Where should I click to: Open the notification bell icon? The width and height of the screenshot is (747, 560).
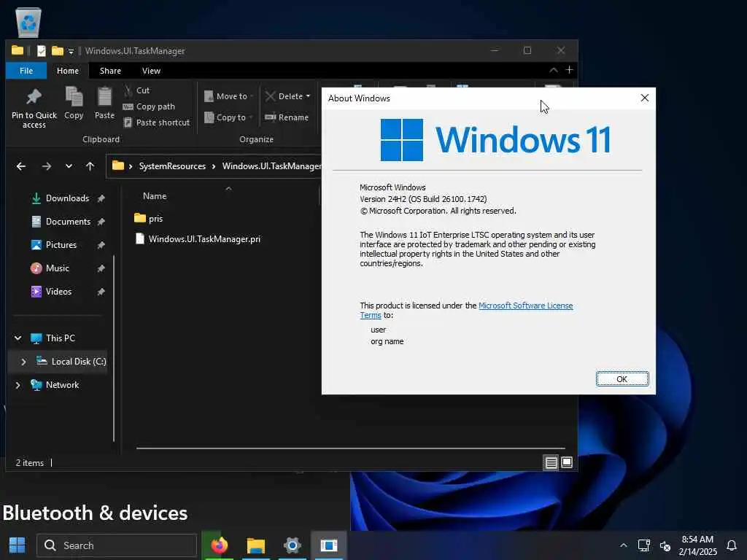[x=732, y=545]
